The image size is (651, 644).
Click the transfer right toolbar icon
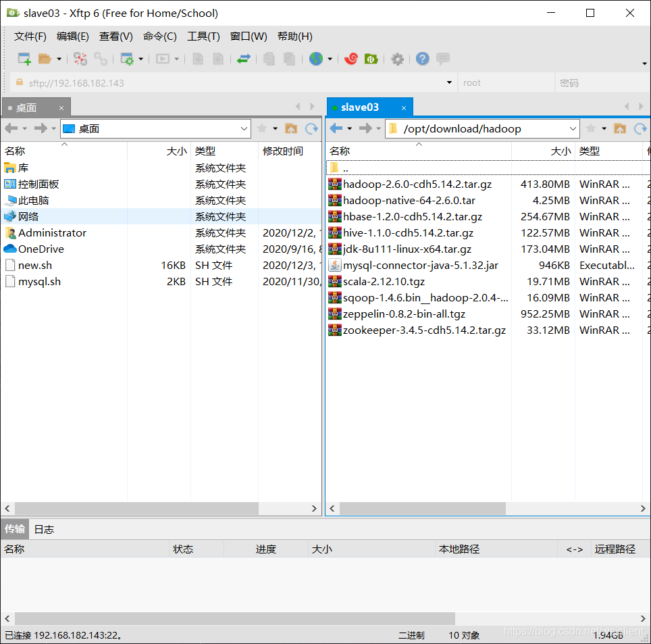click(218, 59)
